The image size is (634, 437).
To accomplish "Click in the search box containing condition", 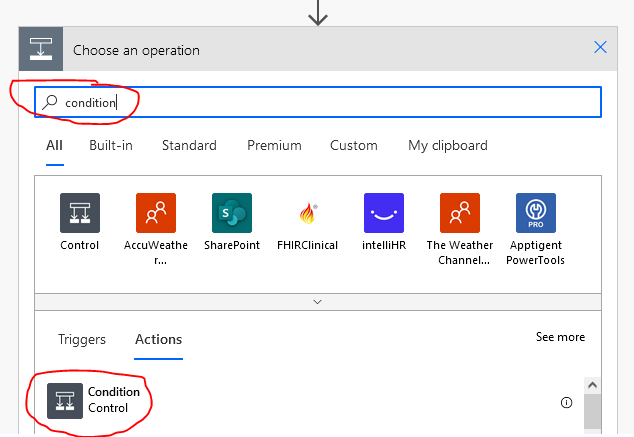I will point(330,102).
